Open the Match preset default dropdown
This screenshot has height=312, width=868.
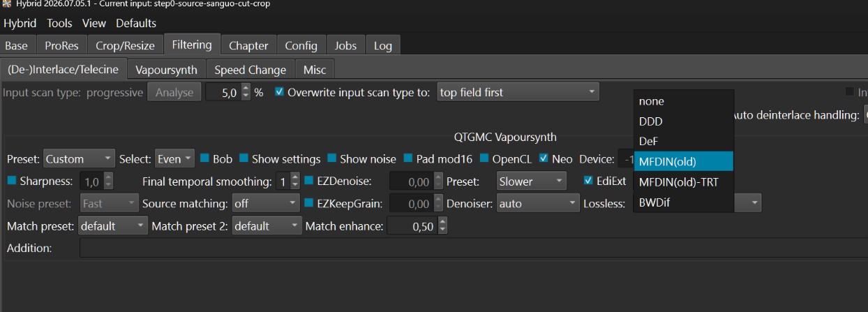pyautogui.click(x=114, y=226)
